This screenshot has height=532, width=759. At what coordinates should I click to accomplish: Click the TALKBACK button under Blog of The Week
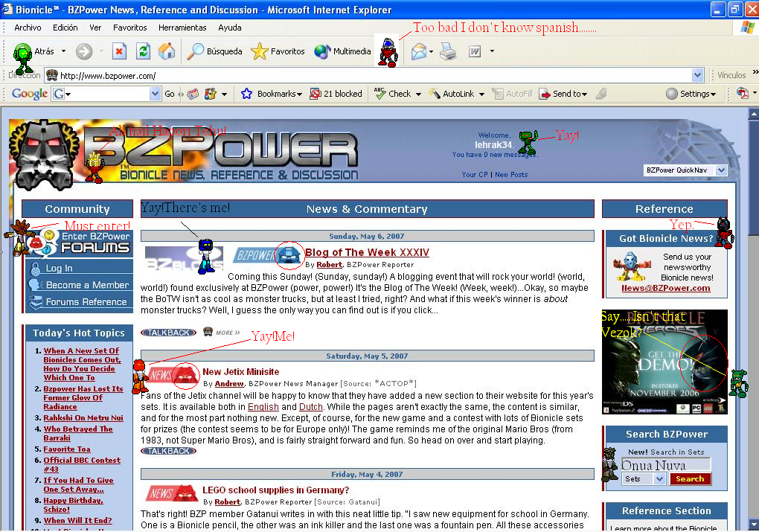[168, 333]
